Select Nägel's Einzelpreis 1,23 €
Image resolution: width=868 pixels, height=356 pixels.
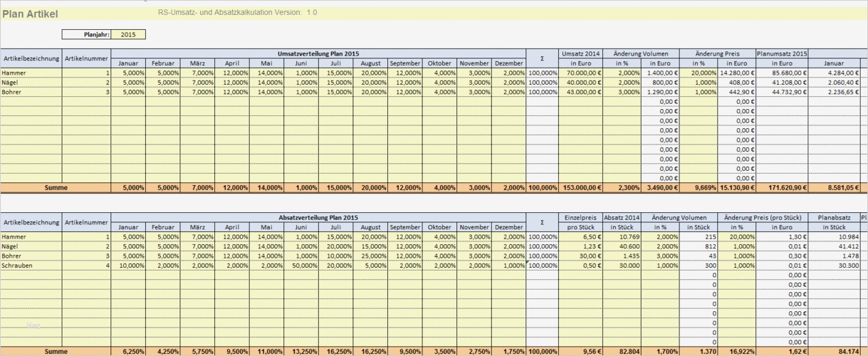(579, 246)
